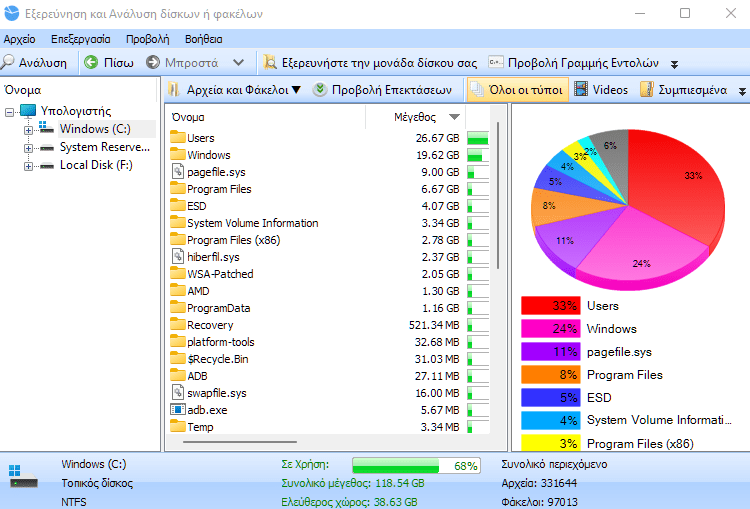Click the ESD folder icon

pyautogui.click(x=177, y=205)
